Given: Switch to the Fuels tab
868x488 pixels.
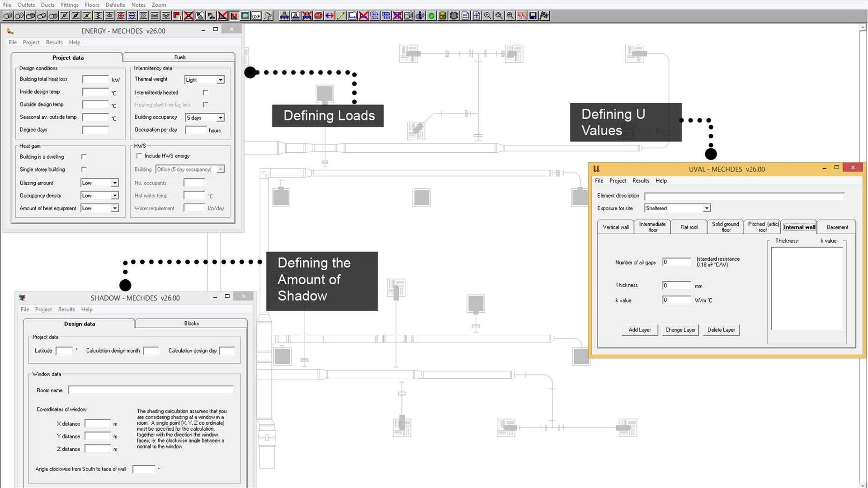Looking at the screenshot, I should pos(179,57).
